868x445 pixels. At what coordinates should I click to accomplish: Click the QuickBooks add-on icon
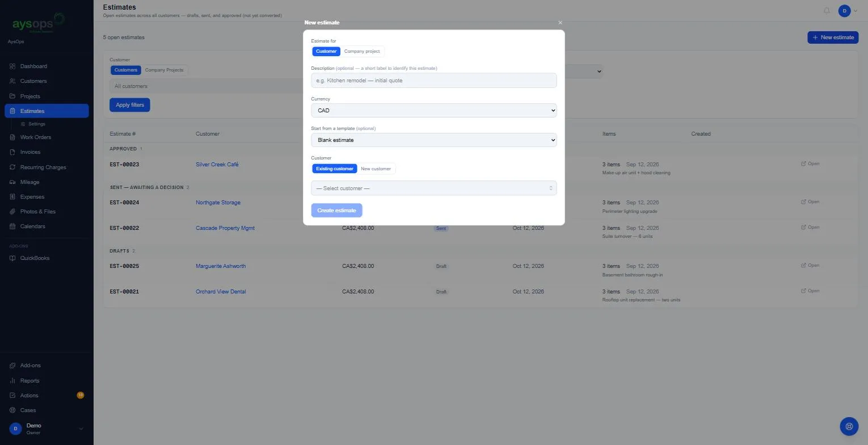coord(12,258)
